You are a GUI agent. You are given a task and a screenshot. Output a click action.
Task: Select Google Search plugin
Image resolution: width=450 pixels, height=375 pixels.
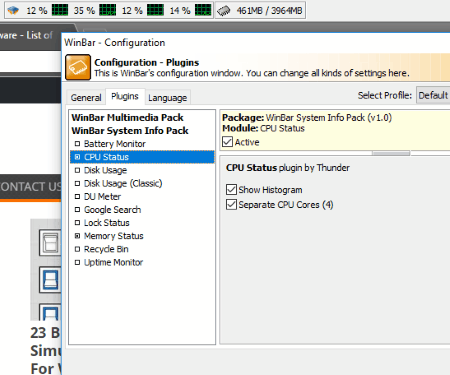tap(113, 210)
